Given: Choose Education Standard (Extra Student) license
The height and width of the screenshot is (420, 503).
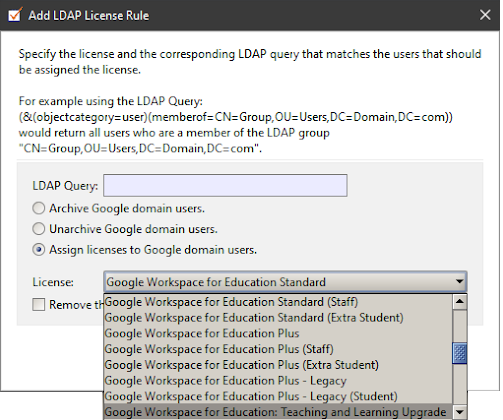Looking at the screenshot, I should point(278,318).
